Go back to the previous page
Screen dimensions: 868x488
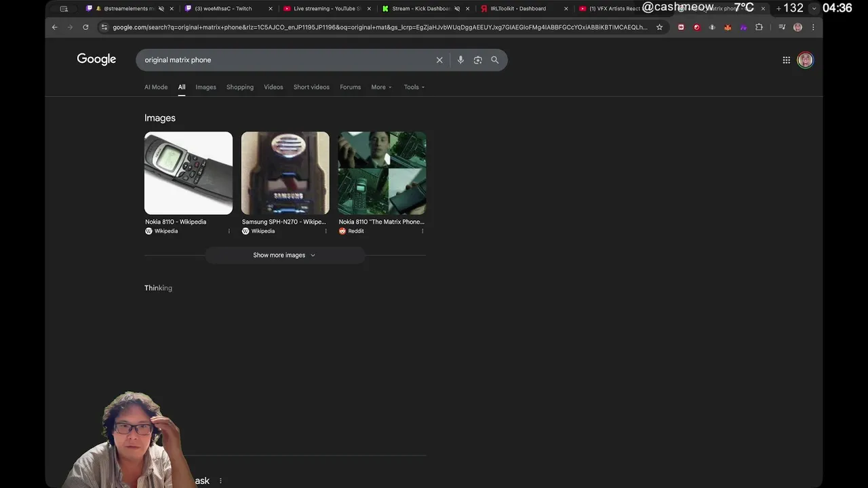click(55, 27)
